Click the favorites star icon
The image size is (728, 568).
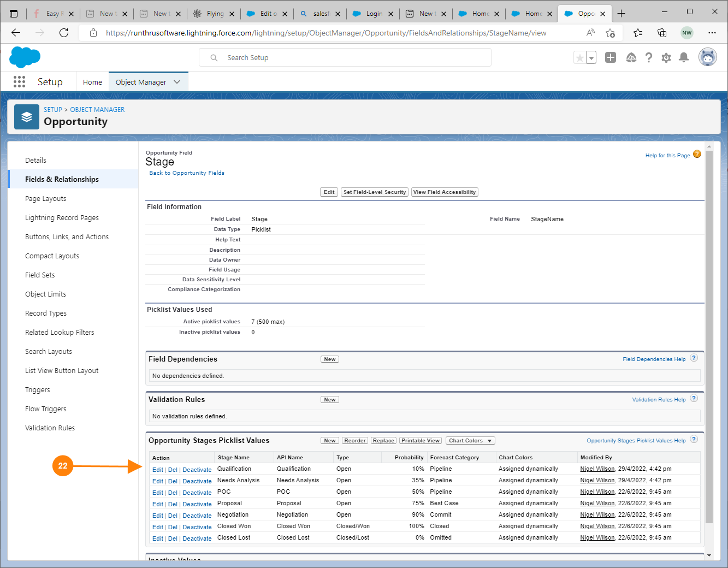click(x=579, y=58)
